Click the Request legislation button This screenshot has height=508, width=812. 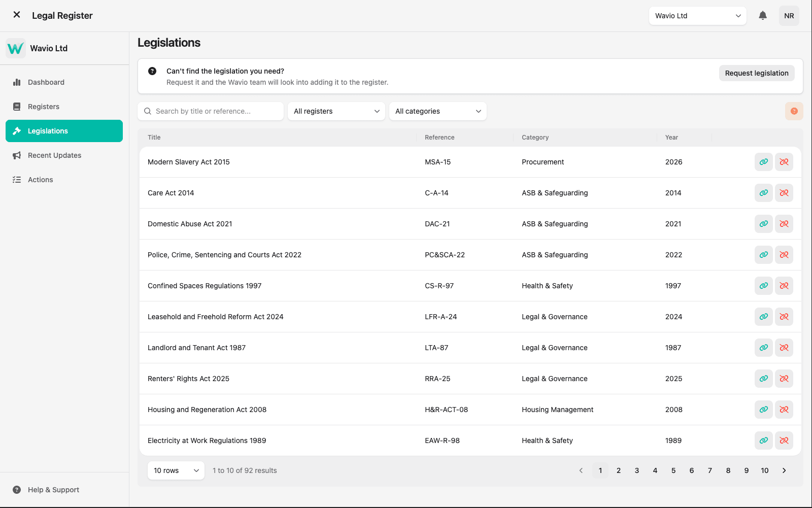coord(757,73)
